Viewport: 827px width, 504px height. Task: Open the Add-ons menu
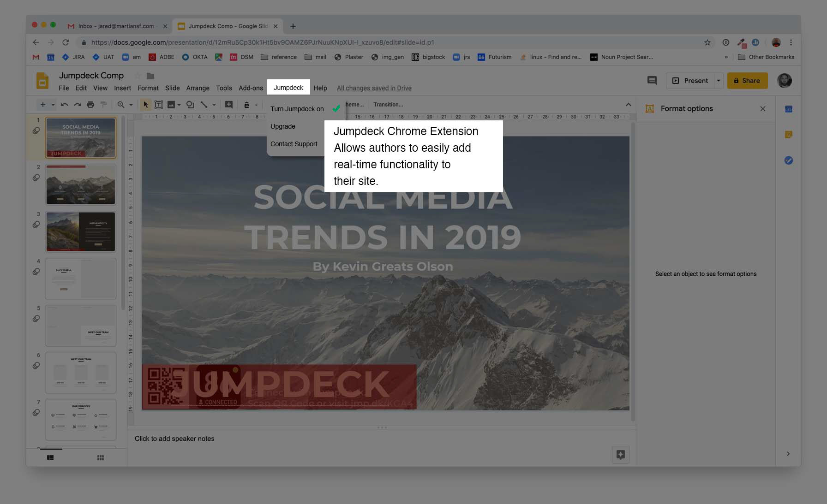point(251,88)
